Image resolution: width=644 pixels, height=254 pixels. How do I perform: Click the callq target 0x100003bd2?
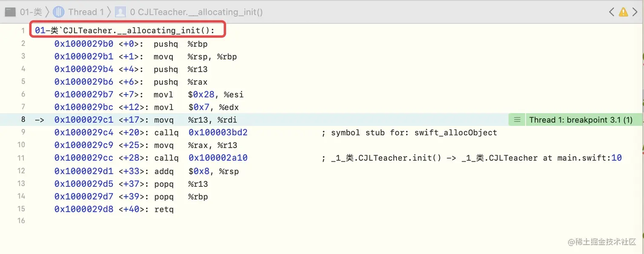(x=218, y=132)
